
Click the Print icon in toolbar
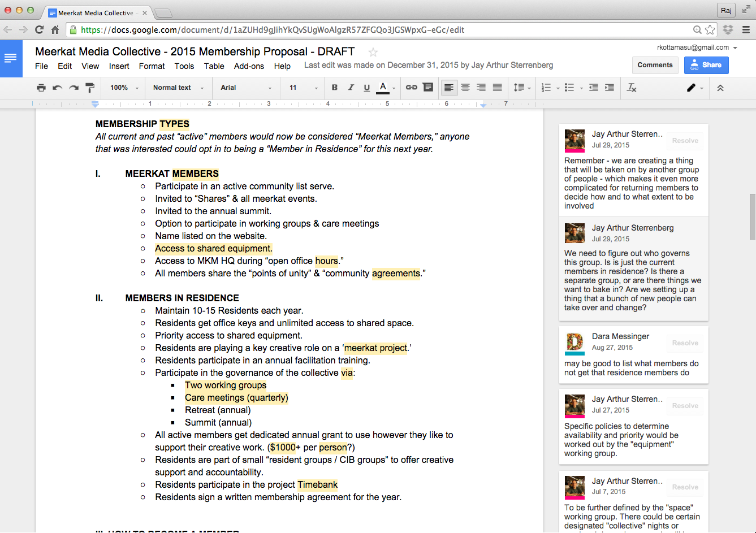click(41, 88)
